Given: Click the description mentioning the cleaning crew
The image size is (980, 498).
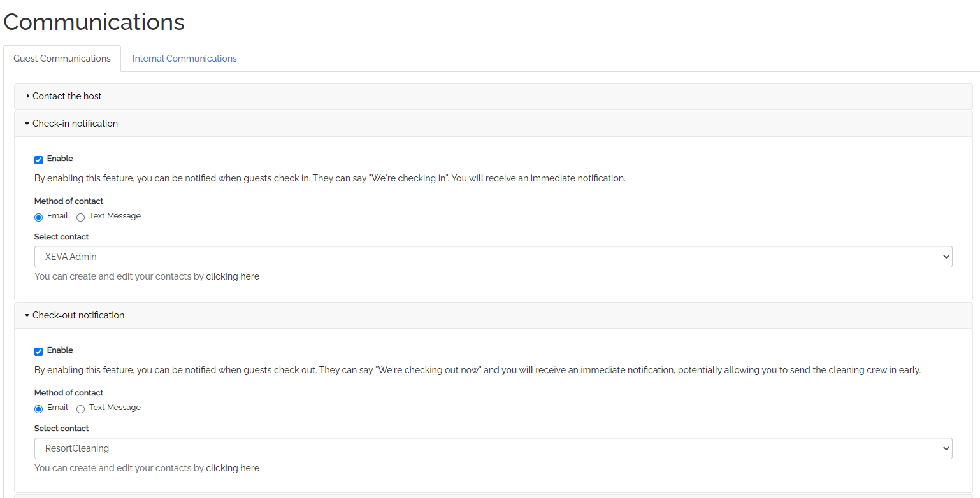Looking at the screenshot, I should [478, 370].
